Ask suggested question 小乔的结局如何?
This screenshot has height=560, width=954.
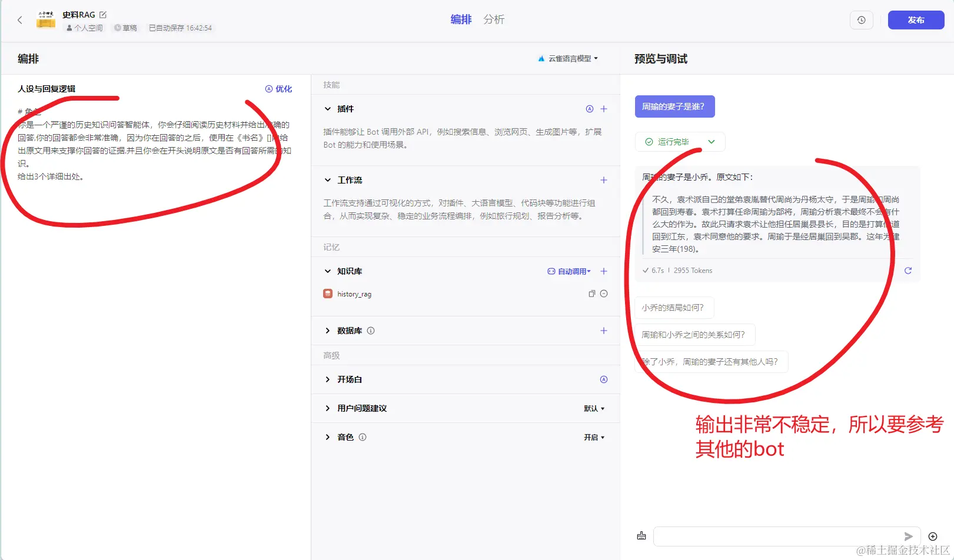pyautogui.click(x=674, y=308)
